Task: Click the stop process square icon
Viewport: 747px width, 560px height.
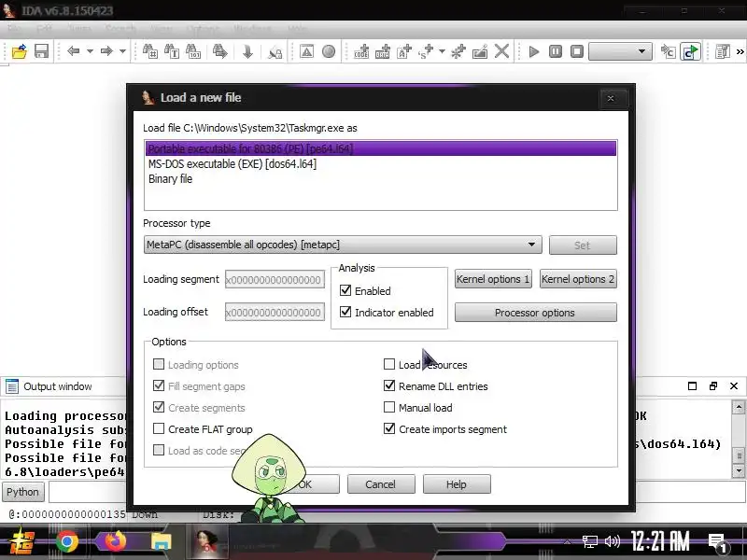Action: coord(577,51)
